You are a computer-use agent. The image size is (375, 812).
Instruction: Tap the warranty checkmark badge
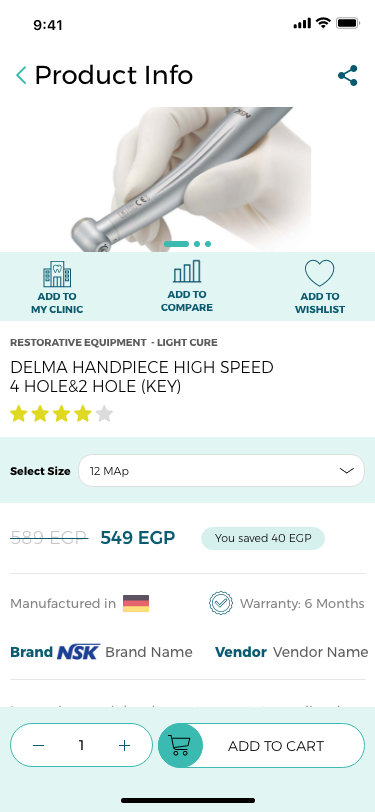pos(221,603)
